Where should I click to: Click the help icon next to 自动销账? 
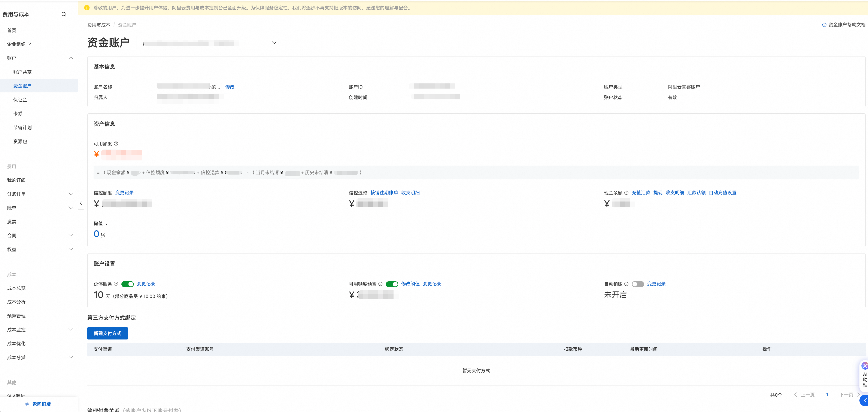[626, 284]
